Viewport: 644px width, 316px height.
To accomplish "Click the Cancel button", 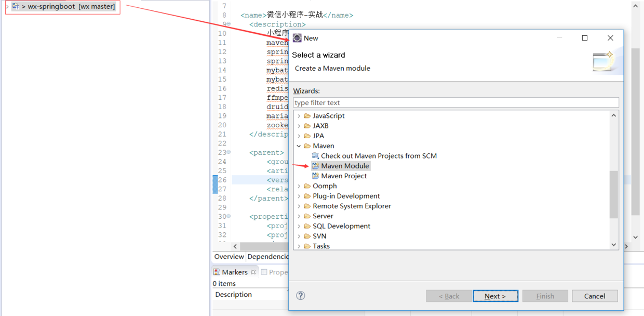I will click(x=595, y=296).
